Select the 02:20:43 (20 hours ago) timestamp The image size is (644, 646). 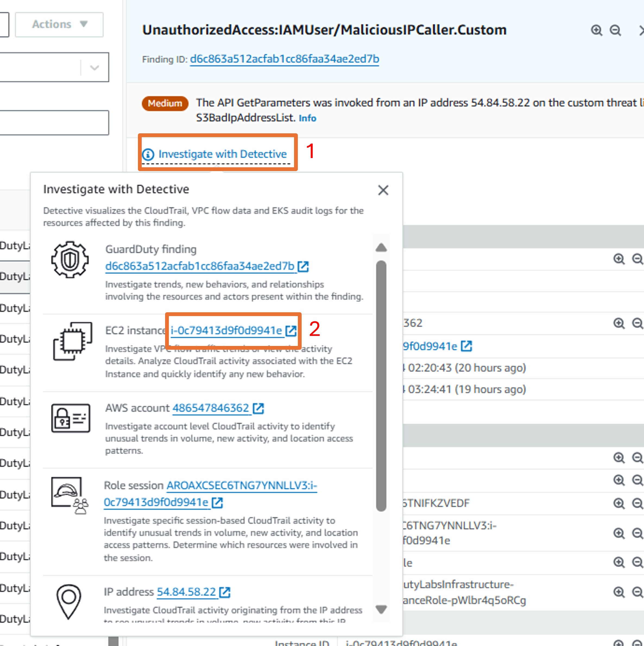(467, 368)
